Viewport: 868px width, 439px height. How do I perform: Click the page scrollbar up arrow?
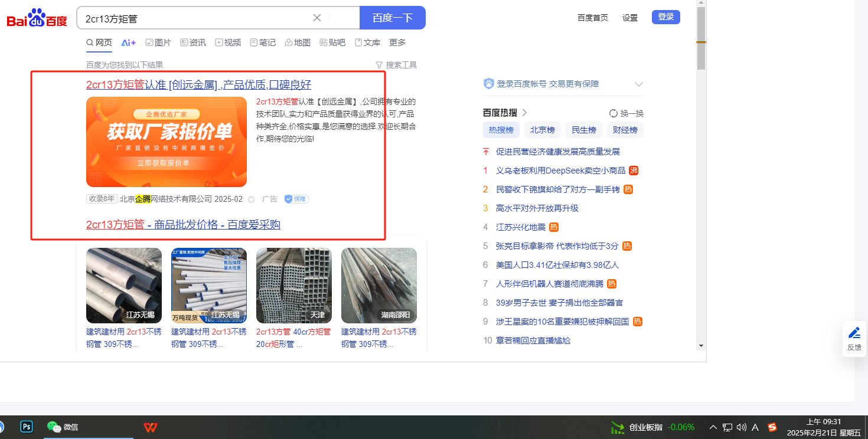pos(701,4)
